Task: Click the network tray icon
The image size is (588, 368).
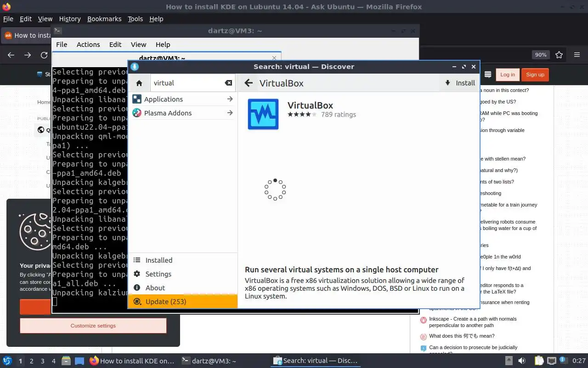Action: (552, 361)
